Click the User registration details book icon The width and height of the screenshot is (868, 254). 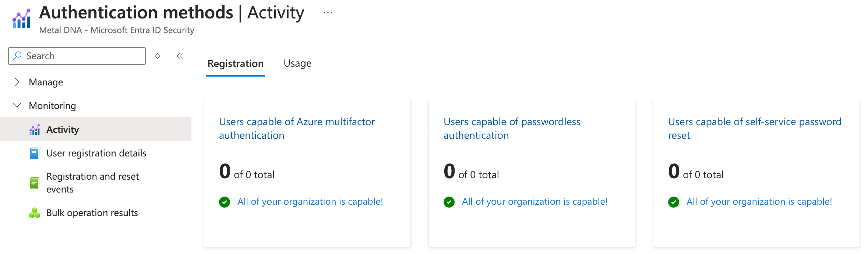tap(35, 153)
